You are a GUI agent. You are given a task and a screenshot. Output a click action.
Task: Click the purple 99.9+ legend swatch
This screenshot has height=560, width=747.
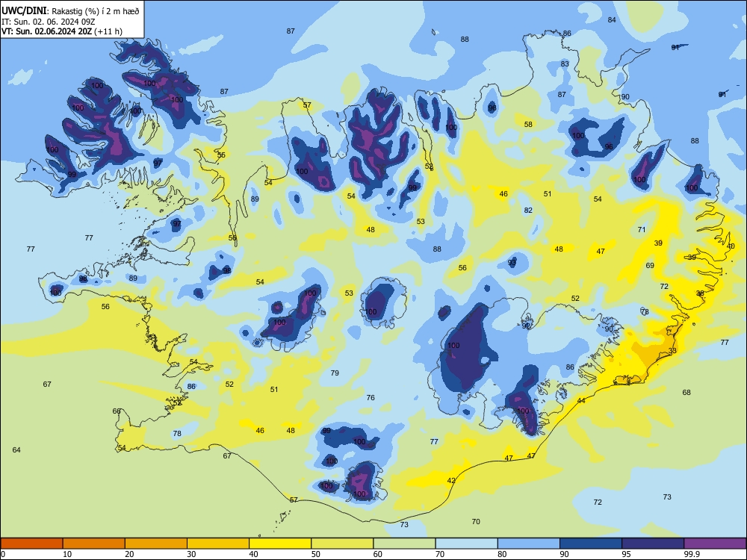715,544
